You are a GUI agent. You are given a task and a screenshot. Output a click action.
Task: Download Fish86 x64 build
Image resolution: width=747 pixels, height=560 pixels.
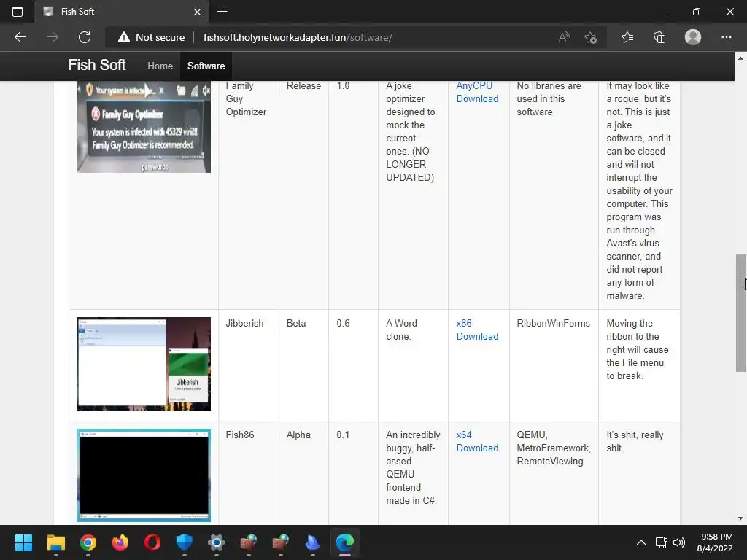477,441
